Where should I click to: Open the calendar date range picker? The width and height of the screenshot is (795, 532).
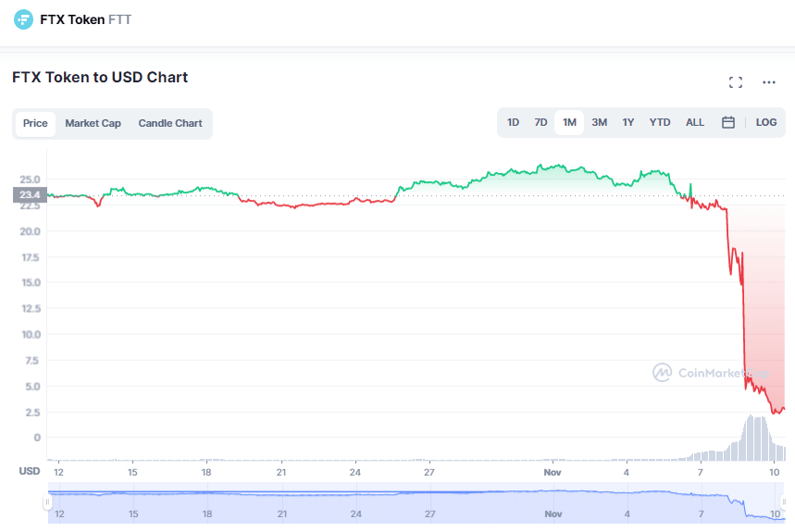(x=728, y=123)
